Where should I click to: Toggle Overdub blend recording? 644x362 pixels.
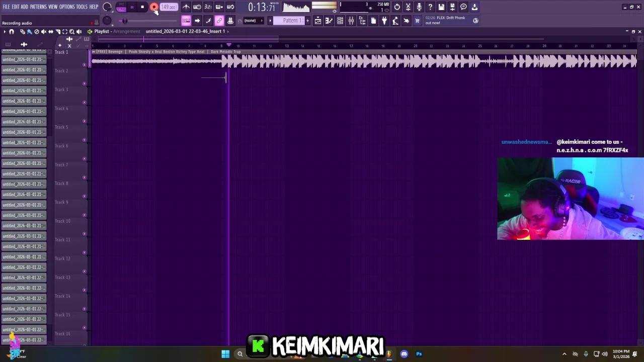[219, 7]
